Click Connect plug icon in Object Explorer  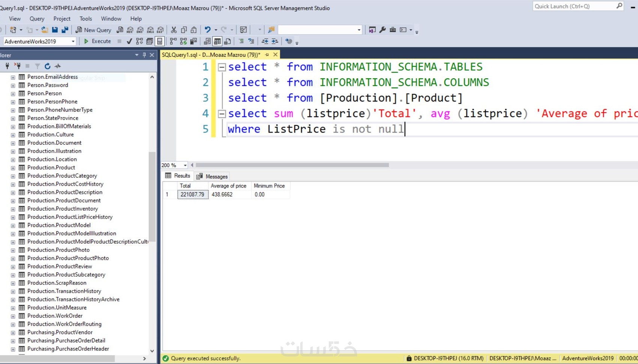point(7,66)
